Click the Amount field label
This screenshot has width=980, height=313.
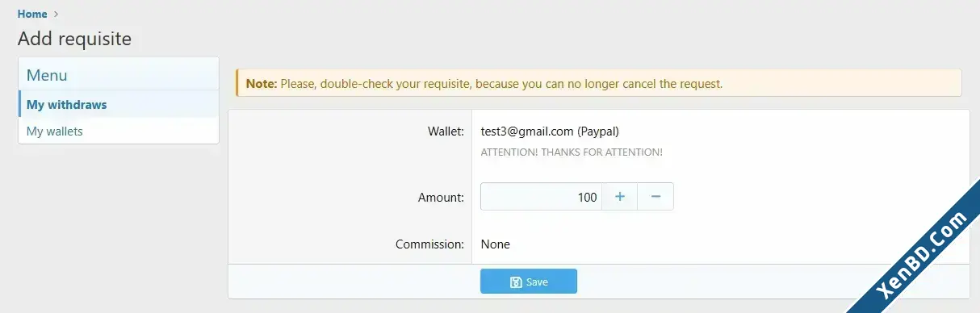[x=441, y=197]
